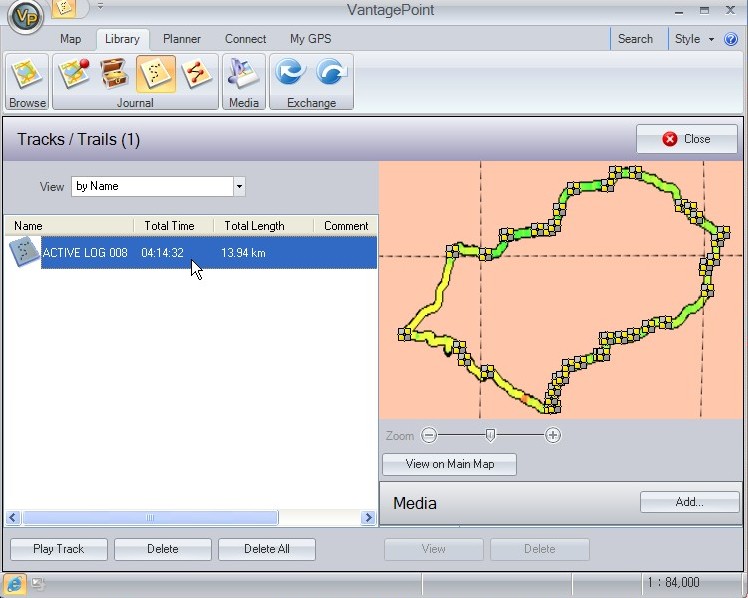The width and height of the screenshot is (748, 598).
Task: Open the My GPS tab
Action: (311, 39)
